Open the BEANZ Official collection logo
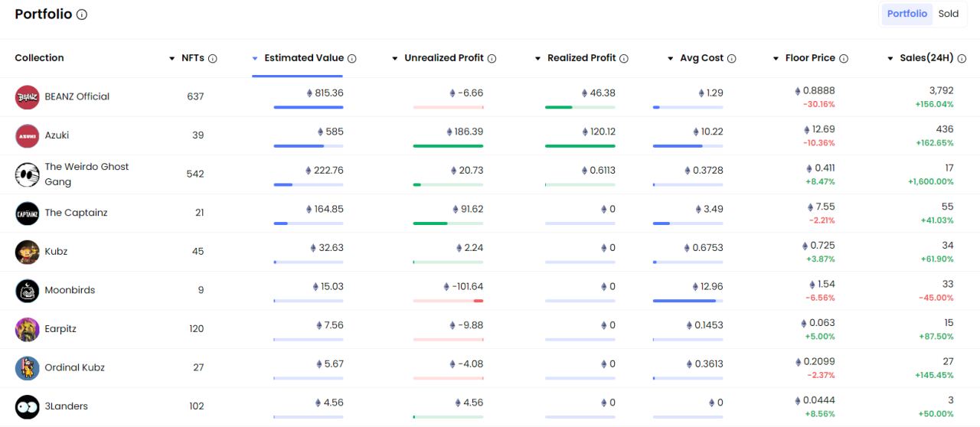Viewport: 980px width, 427px height. pyautogui.click(x=27, y=97)
